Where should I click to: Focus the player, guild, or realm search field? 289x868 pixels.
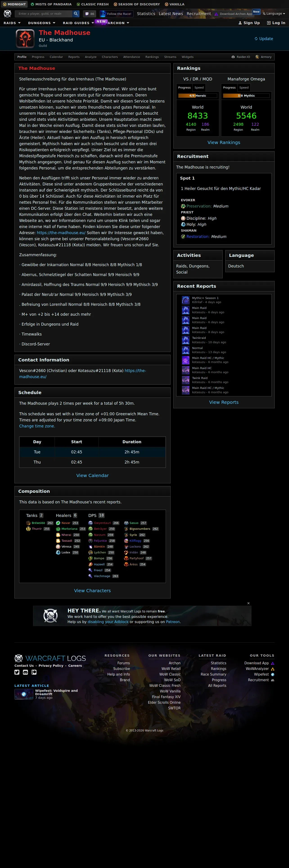pyautogui.click(x=44, y=14)
